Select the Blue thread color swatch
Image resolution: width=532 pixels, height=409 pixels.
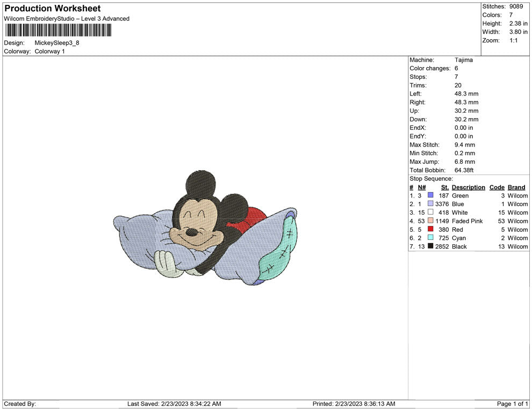pyautogui.click(x=429, y=204)
